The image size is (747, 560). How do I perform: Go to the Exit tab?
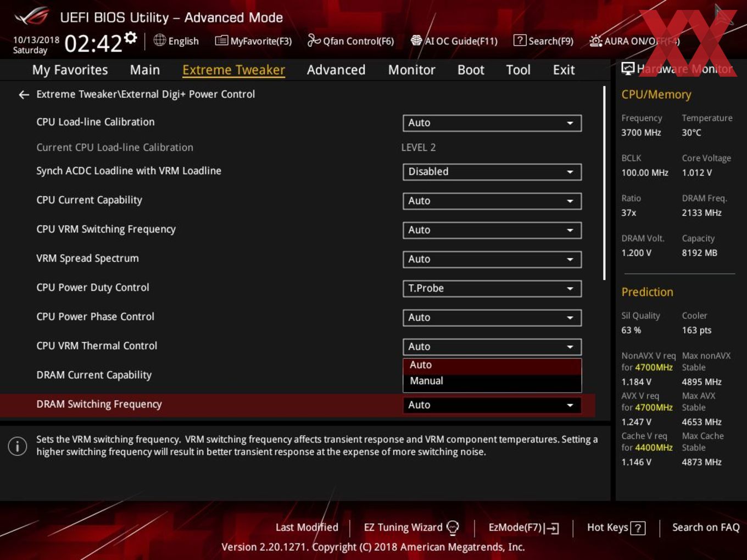[x=564, y=70]
